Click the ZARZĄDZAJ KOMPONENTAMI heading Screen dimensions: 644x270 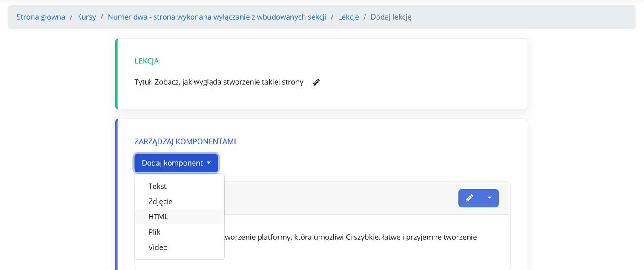[x=185, y=141]
